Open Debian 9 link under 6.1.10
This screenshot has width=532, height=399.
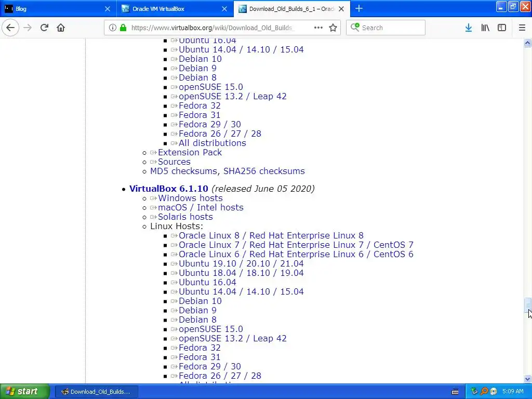[x=197, y=311]
